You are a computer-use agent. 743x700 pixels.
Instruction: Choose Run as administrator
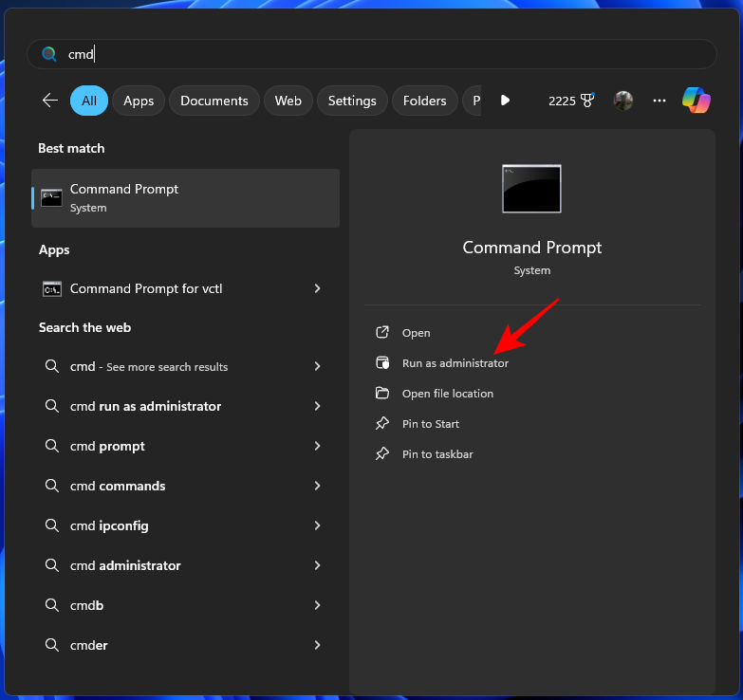(x=455, y=363)
